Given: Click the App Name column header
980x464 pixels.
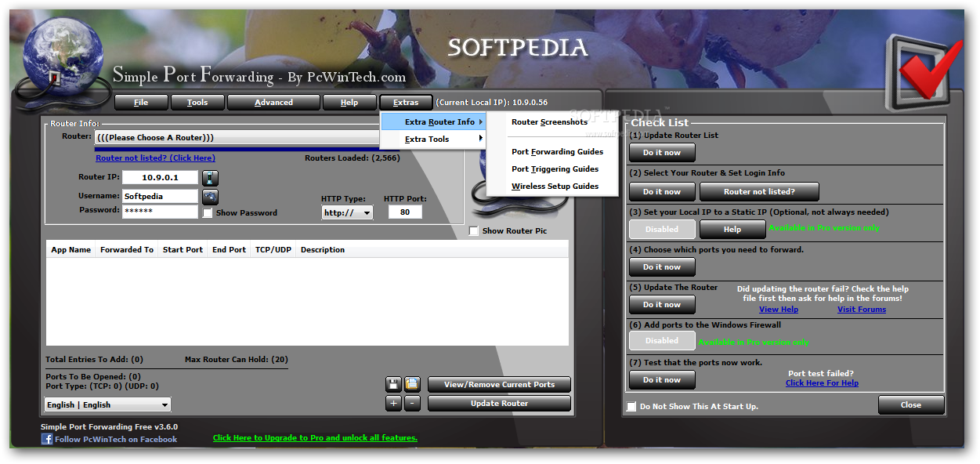Looking at the screenshot, I should coord(71,250).
